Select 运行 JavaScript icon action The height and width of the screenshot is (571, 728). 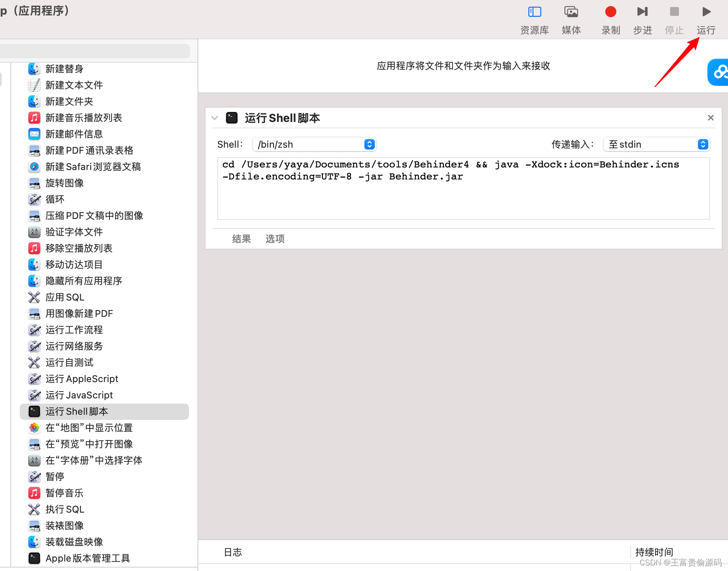tap(34, 395)
